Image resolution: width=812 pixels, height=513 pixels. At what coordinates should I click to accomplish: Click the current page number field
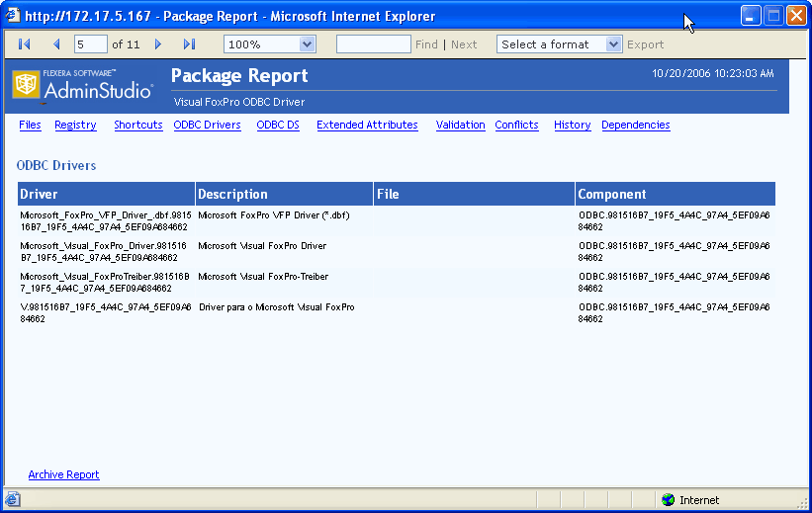(x=90, y=44)
